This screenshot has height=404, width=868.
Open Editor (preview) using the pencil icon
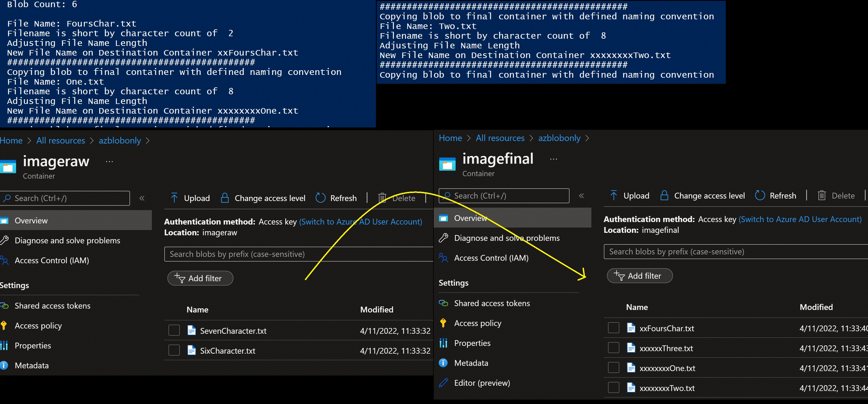coord(443,383)
